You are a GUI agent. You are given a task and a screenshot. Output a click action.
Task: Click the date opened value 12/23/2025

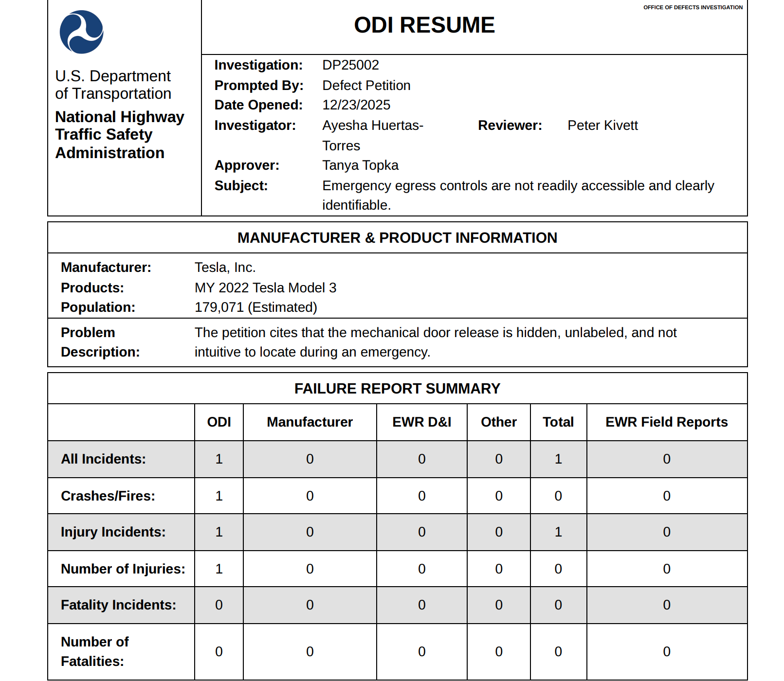point(356,105)
